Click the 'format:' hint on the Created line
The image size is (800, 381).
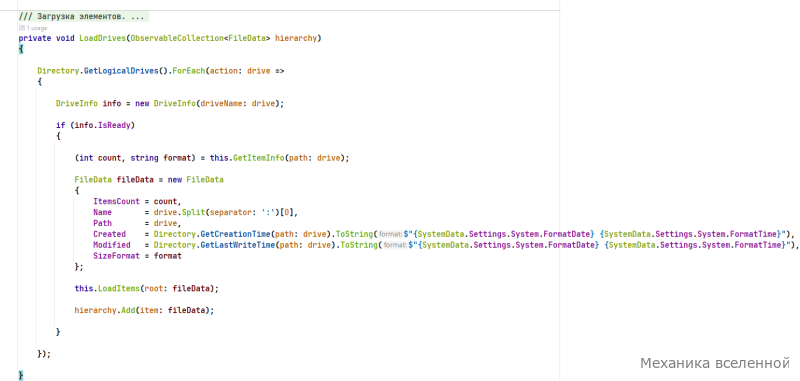point(391,234)
